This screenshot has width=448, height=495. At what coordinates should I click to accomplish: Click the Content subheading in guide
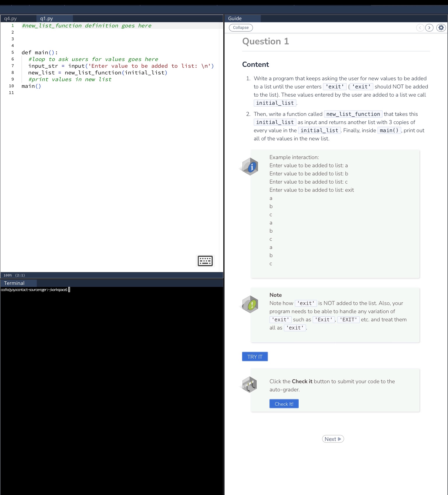(256, 65)
